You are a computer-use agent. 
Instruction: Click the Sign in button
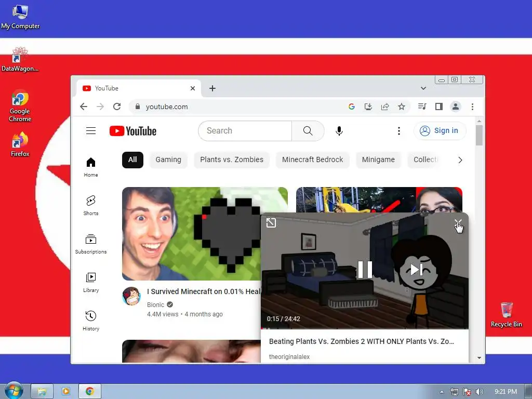440,131
